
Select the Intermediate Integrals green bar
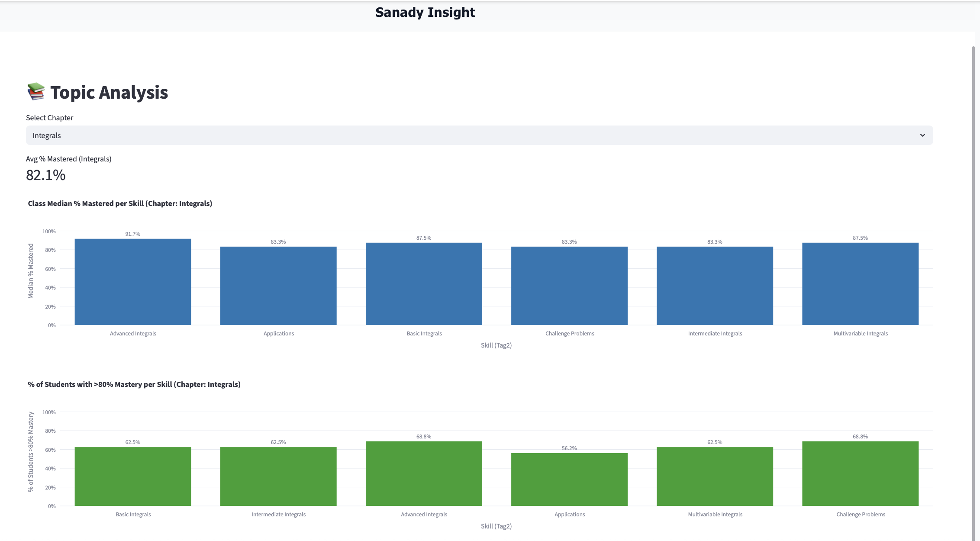tap(278, 477)
